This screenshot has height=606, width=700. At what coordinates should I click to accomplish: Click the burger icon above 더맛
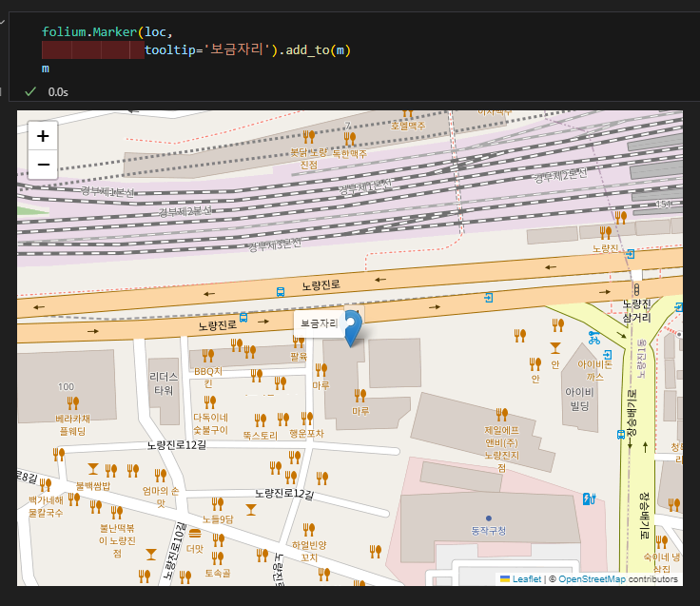[195, 533]
